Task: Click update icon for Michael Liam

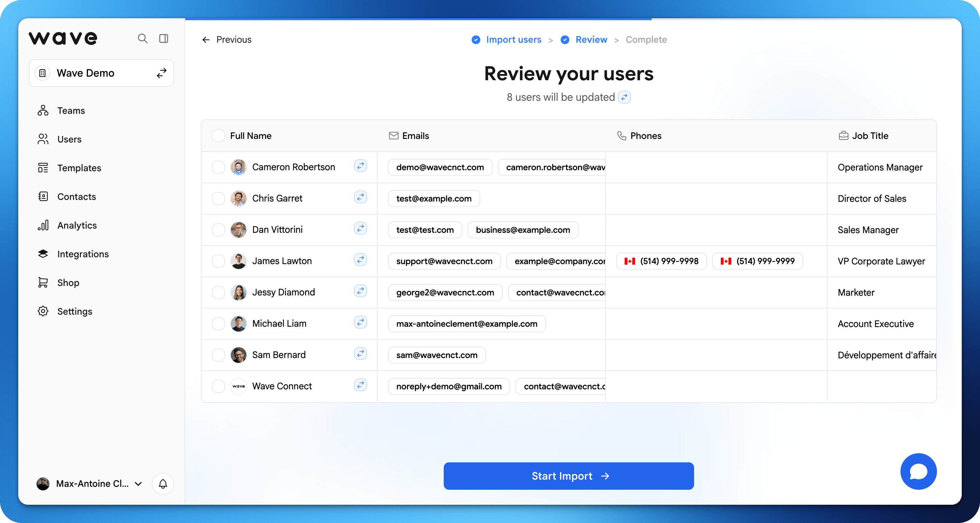Action: pyautogui.click(x=360, y=322)
